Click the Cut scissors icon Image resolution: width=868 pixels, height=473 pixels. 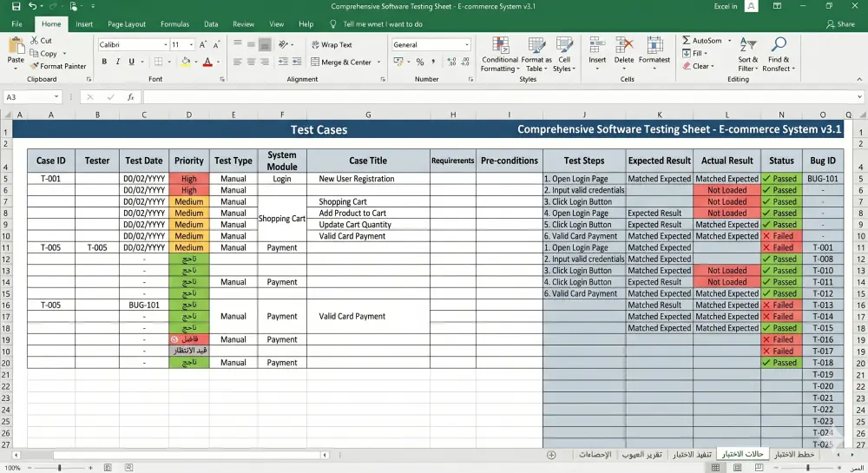click(x=35, y=41)
